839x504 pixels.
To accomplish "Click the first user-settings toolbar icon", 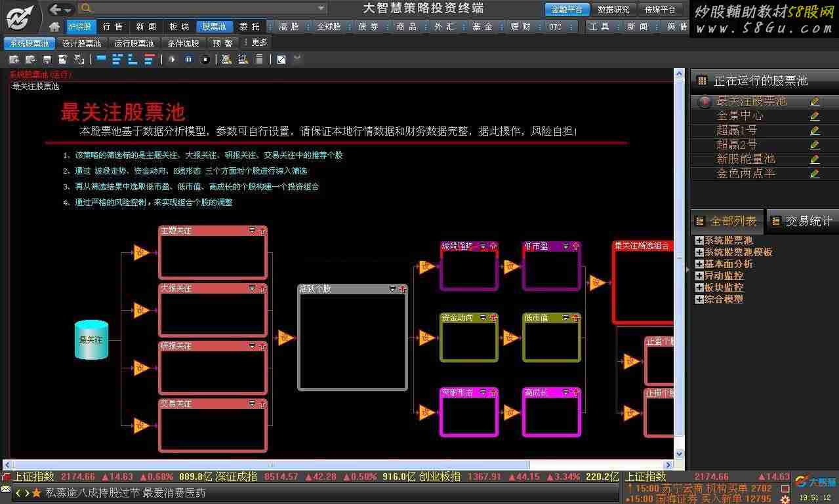I will [x=226, y=59].
